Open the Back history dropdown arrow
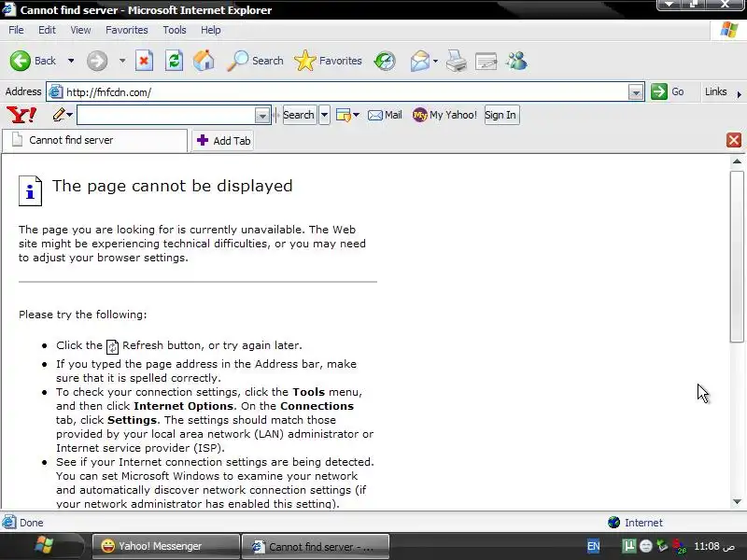The image size is (747, 560). click(x=71, y=61)
